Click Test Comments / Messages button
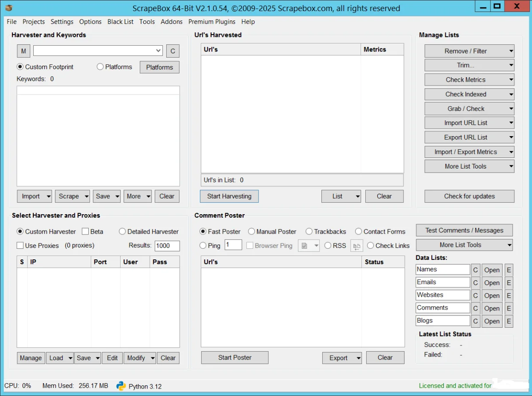532x396 pixels. pyautogui.click(x=464, y=230)
